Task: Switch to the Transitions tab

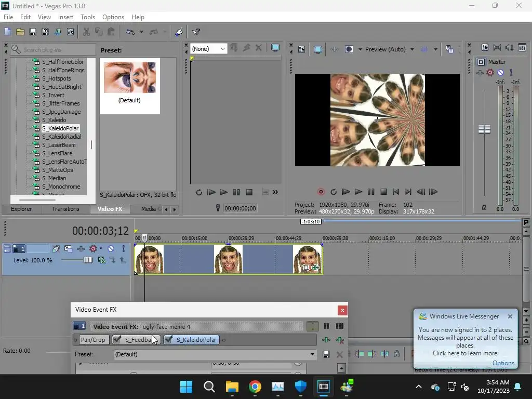Action: pyautogui.click(x=65, y=209)
